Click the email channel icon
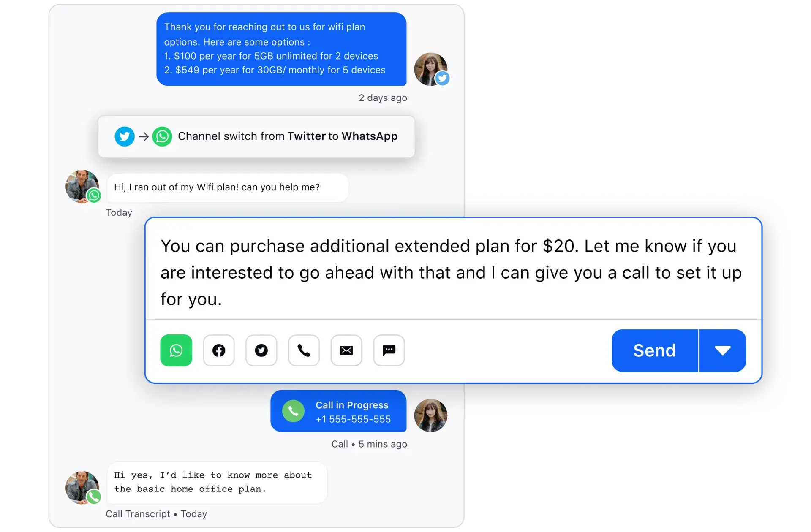 (347, 350)
